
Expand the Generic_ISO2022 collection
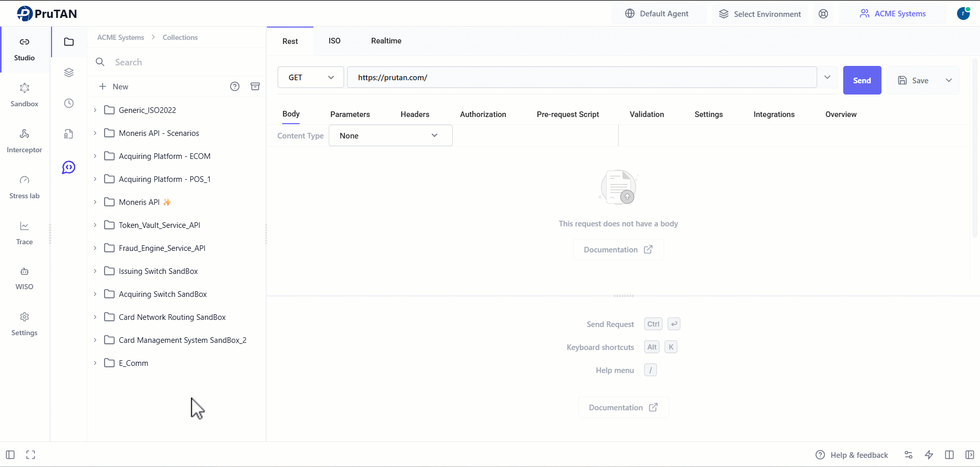95,110
